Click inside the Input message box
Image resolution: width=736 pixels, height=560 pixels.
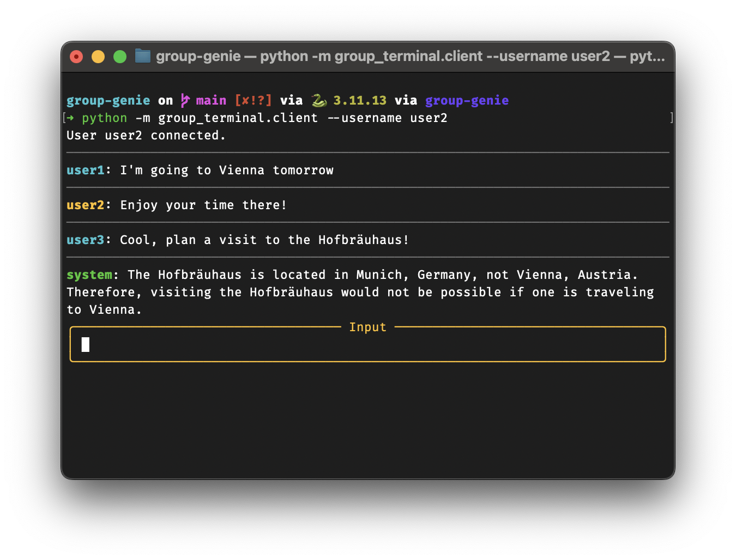367,344
